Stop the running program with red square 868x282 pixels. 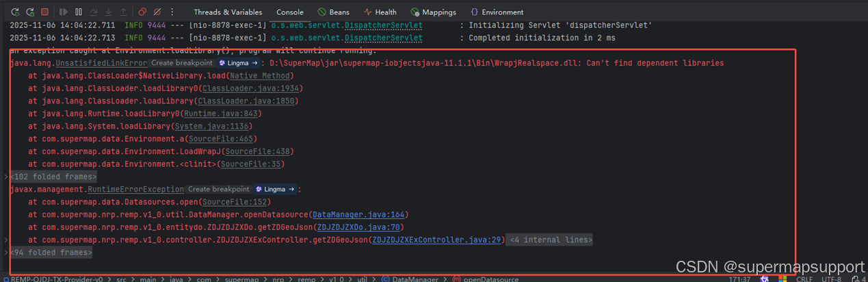pyautogui.click(x=45, y=12)
